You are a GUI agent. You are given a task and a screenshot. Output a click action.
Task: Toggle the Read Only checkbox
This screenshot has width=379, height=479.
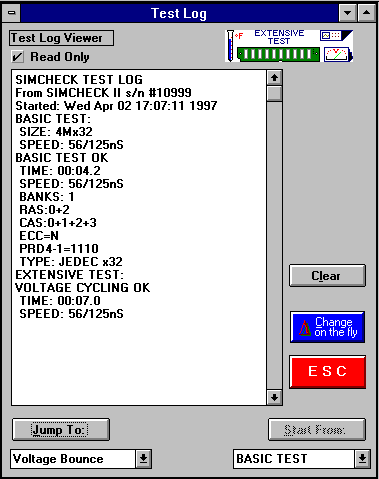(17, 57)
